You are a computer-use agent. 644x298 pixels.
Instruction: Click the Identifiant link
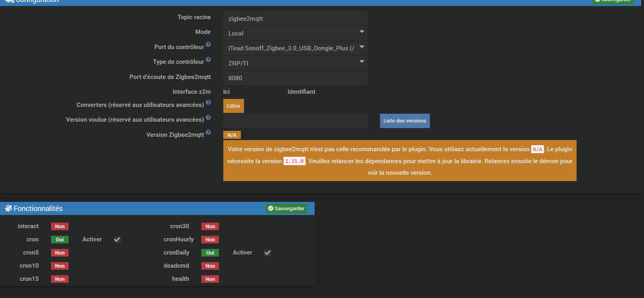tap(301, 92)
